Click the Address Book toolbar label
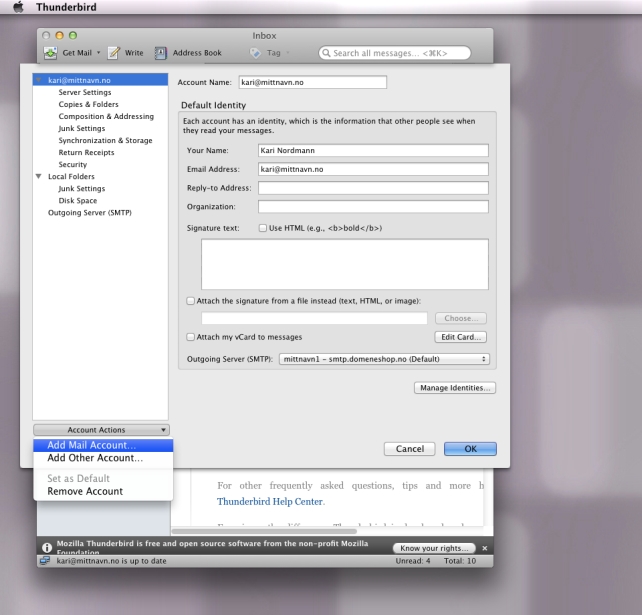This screenshot has width=642, height=615. pyautogui.click(x=197, y=53)
